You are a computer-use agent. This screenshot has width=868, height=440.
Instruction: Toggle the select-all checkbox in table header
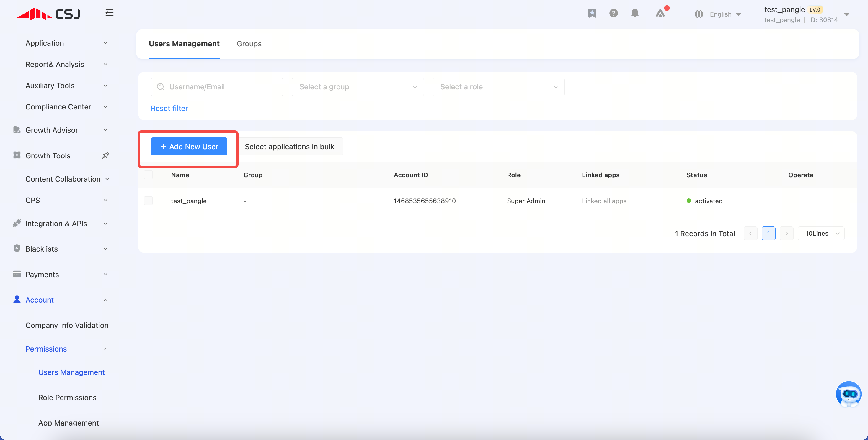point(148,175)
